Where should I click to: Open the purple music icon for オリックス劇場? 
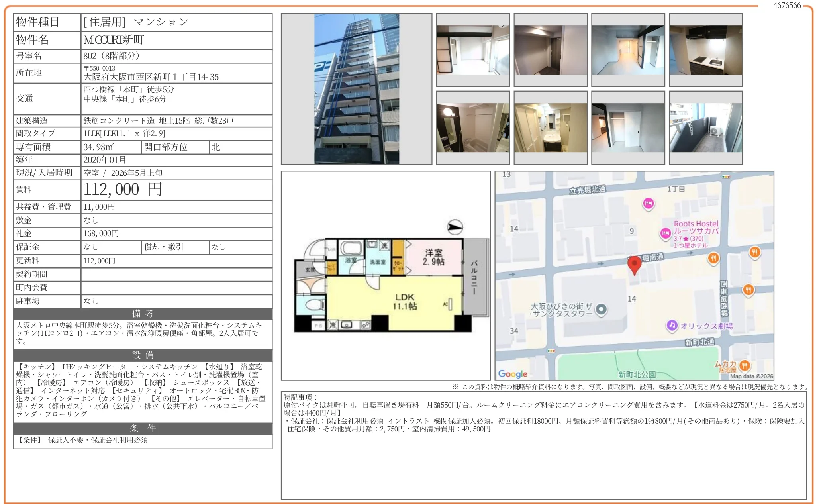[x=672, y=325]
